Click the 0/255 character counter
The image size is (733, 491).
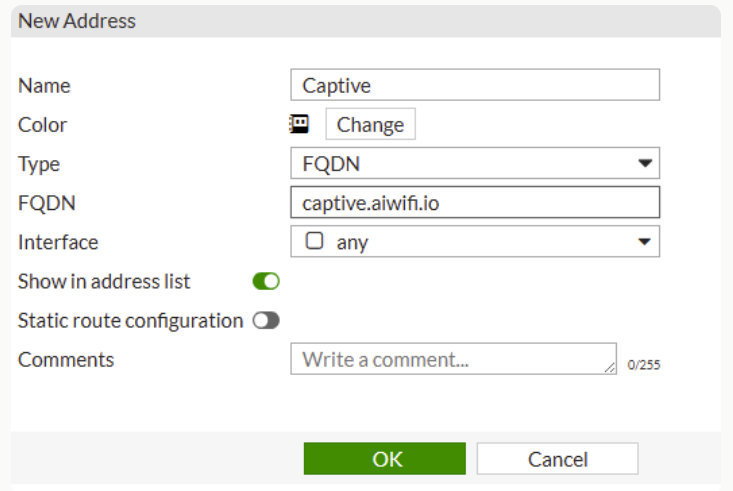[644, 365]
